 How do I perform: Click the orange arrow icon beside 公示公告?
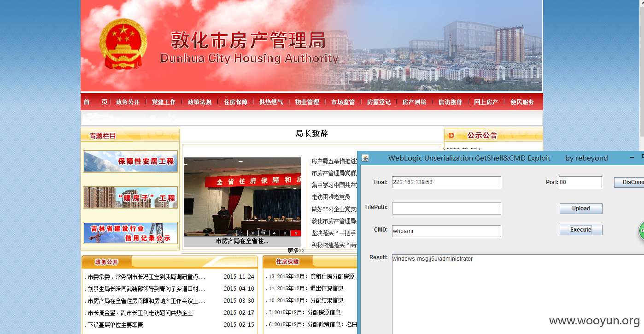click(x=451, y=135)
